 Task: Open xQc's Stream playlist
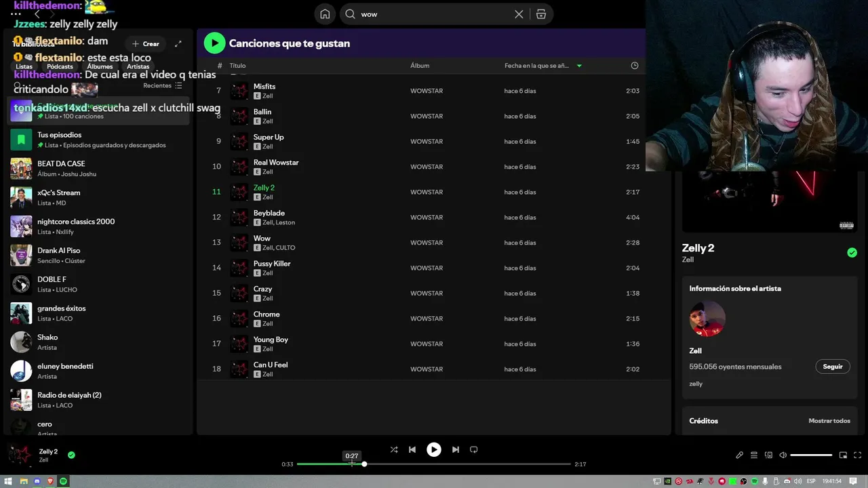98,198
